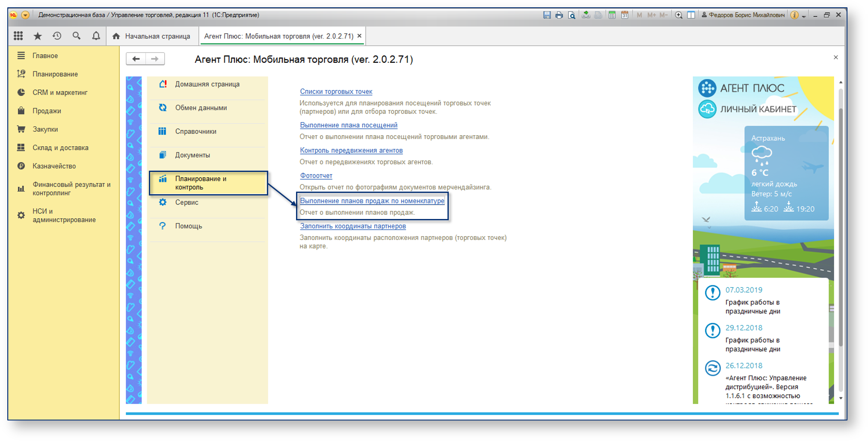Image resolution: width=868 pixels, height=441 pixels.
Task: Click exclamation icon beside 29.12.2018 news
Action: (x=712, y=331)
